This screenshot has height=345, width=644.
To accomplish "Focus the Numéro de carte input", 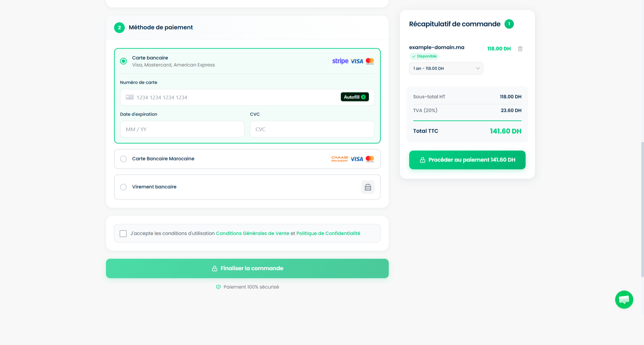I will click(x=247, y=97).
